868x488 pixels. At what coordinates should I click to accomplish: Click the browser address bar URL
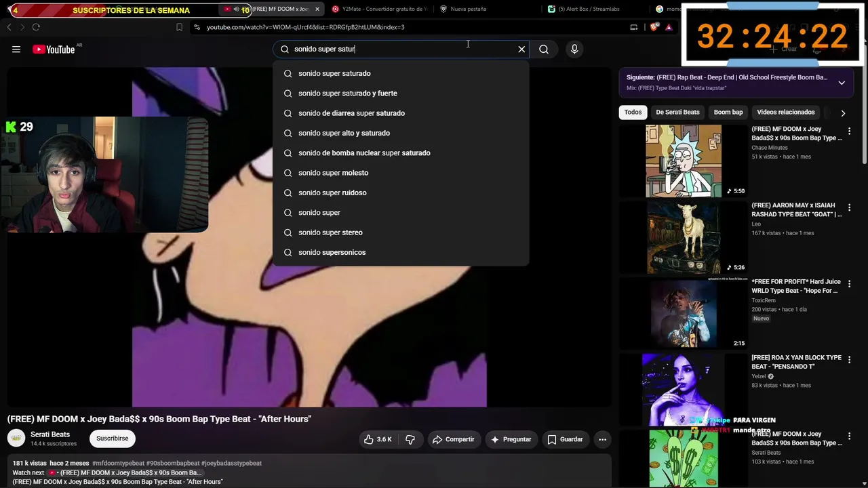305,27
